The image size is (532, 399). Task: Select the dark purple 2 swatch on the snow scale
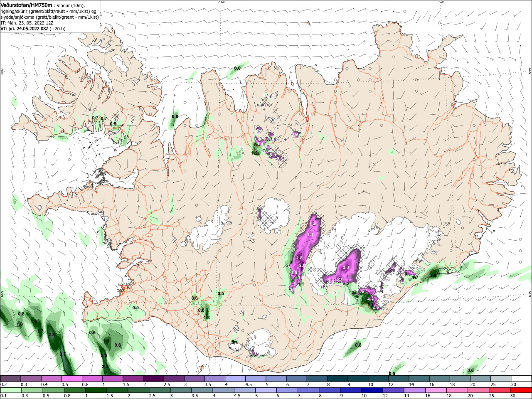(153, 379)
